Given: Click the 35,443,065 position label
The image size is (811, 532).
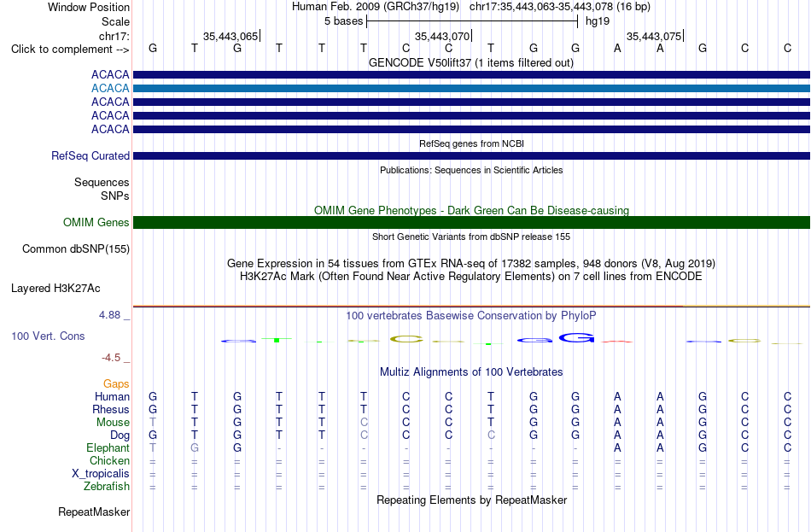Looking at the screenshot, I should tap(230, 36).
